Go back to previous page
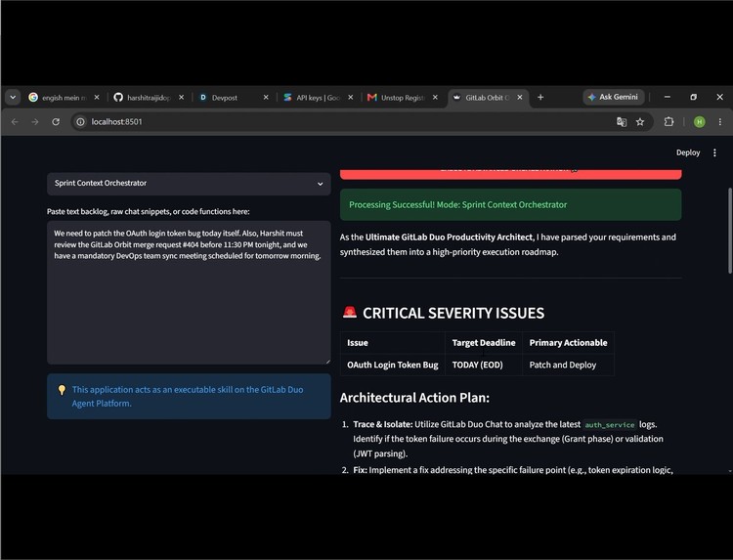 (x=15, y=121)
